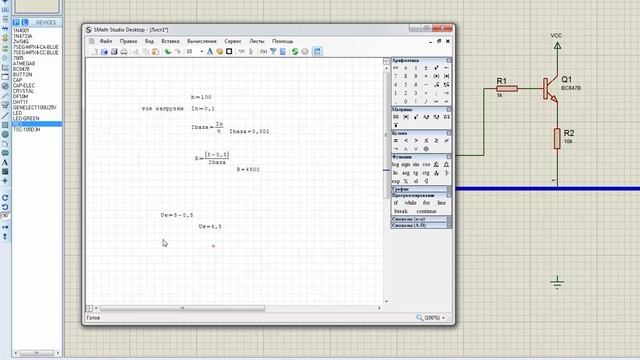Click the background fill color icon in SMath
The height and width of the screenshot is (360, 640).
point(220,51)
